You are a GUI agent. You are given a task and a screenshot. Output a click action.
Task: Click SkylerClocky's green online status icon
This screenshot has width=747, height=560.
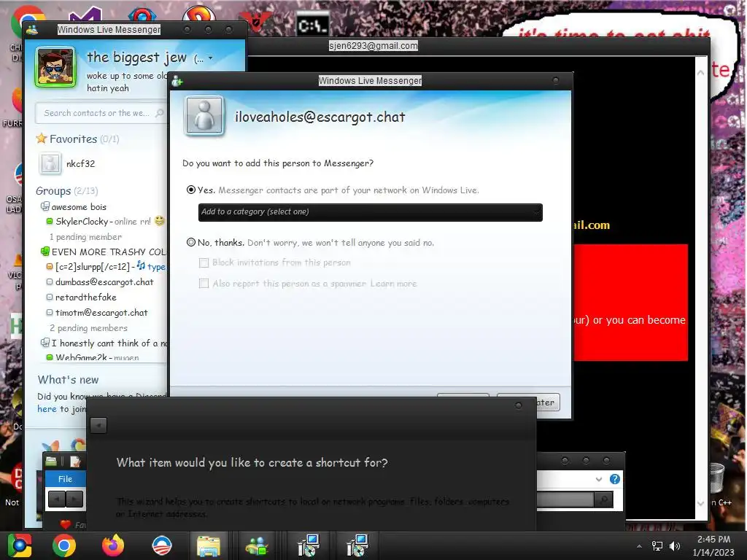point(50,222)
